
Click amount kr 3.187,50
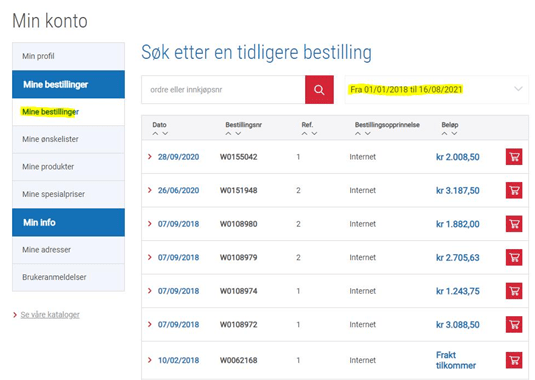(x=458, y=190)
